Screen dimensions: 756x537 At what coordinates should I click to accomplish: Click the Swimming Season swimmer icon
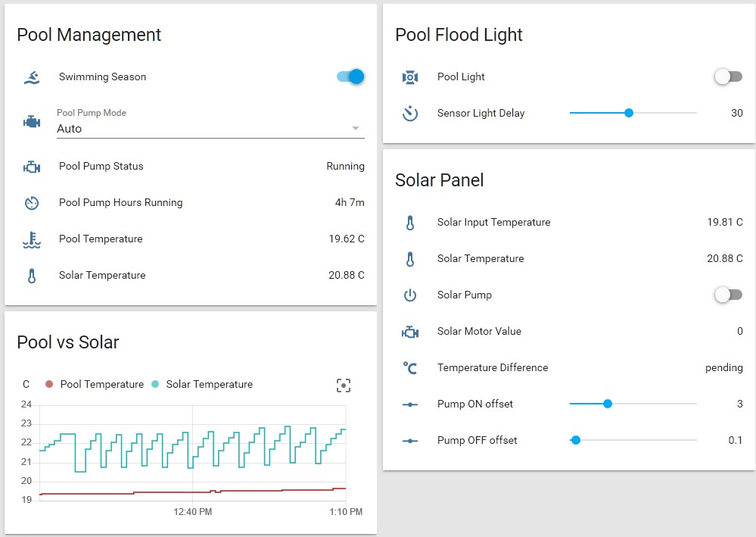32,77
